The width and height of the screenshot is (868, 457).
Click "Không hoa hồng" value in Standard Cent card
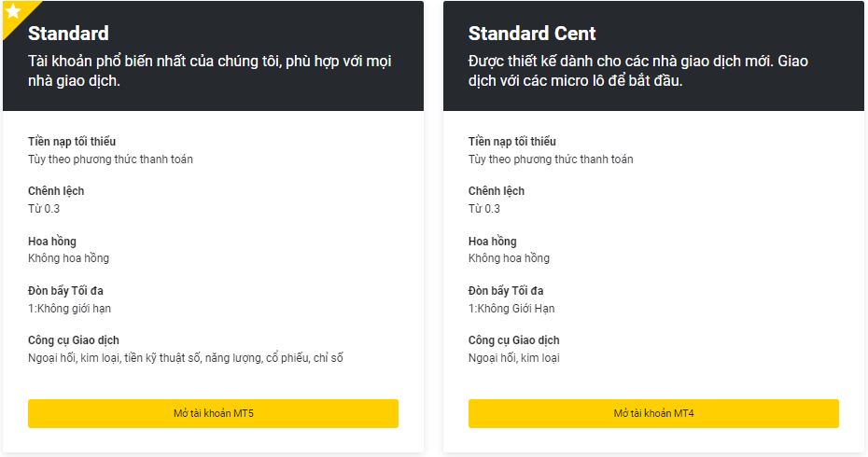509,258
